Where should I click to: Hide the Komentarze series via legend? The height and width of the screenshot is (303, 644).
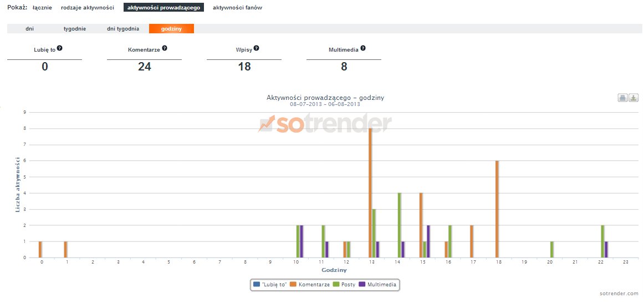tap(310, 285)
